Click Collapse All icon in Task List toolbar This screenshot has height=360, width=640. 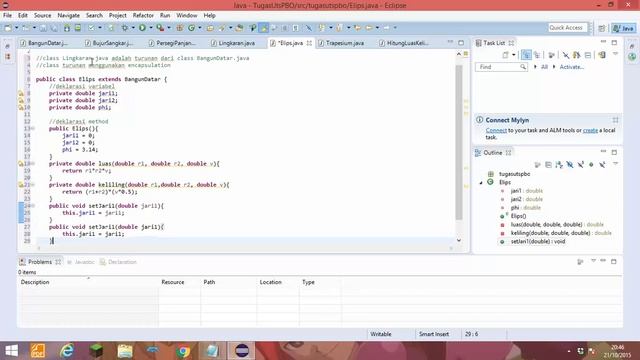(x=588, y=55)
